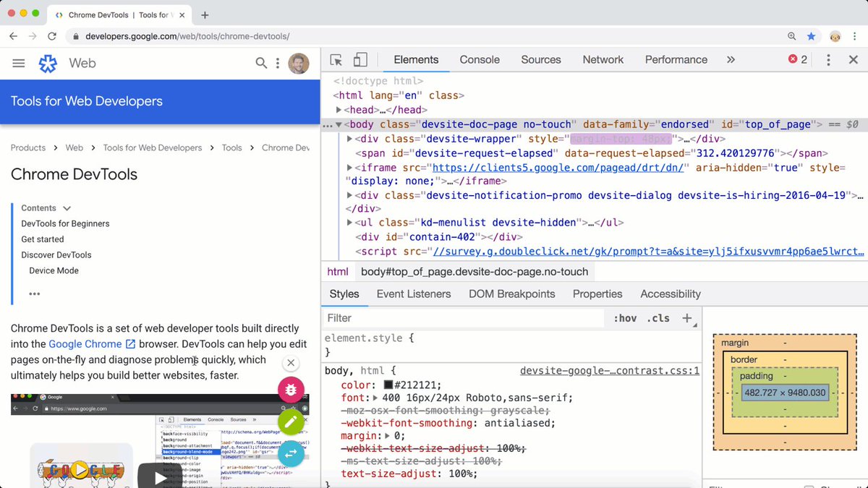The height and width of the screenshot is (488, 868).
Task: Open the hamburger navigation menu on page
Action: point(19,64)
